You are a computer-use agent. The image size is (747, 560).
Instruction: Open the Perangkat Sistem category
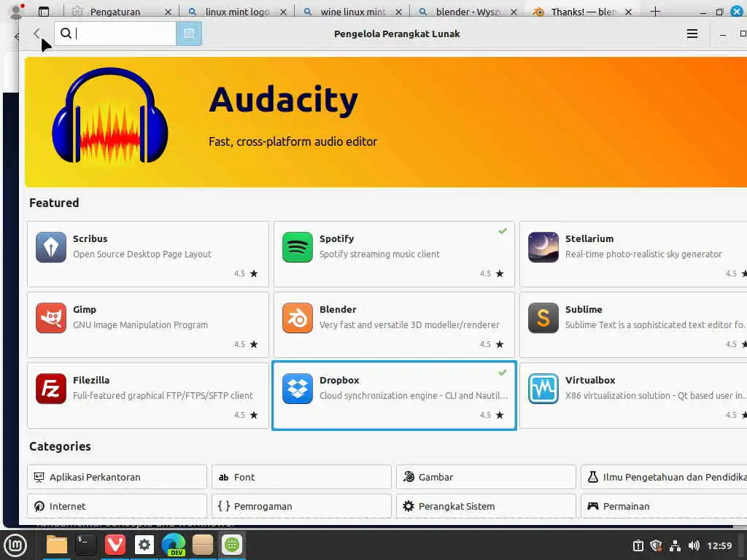click(x=486, y=506)
